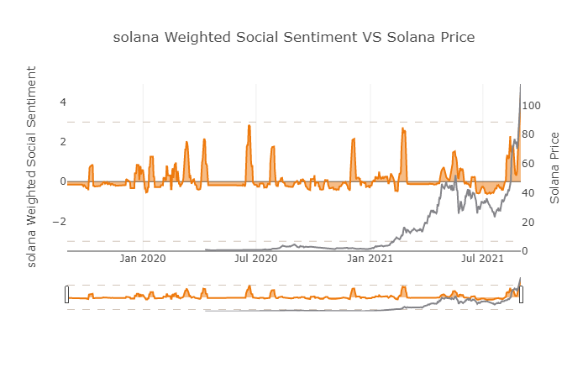Click the 'solana Weighted Social Sentiment' left axis title
The height and width of the screenshot is (378, 588).
tap(32, 167)
